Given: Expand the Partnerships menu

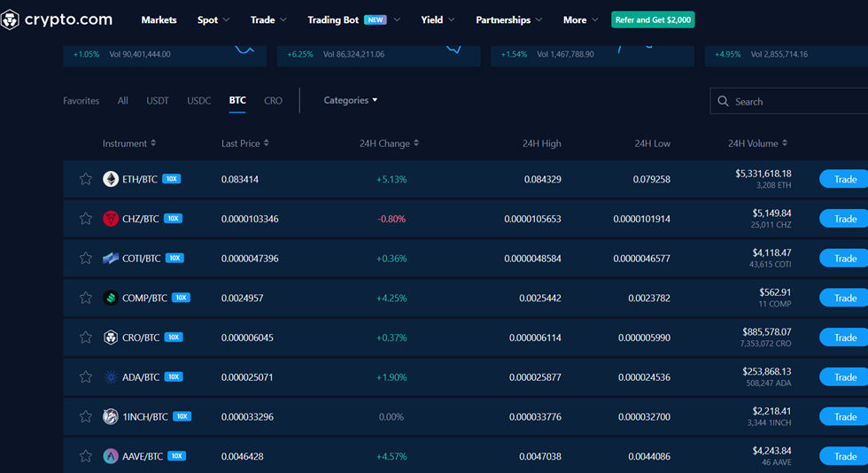Looking at the screenshot, I should pos(508,20).
